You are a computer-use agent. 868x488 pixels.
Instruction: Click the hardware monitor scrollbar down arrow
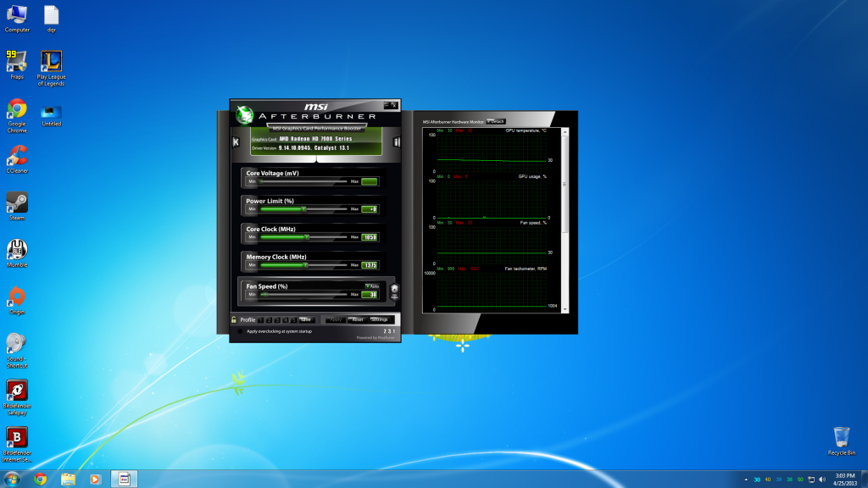(565, 309)
